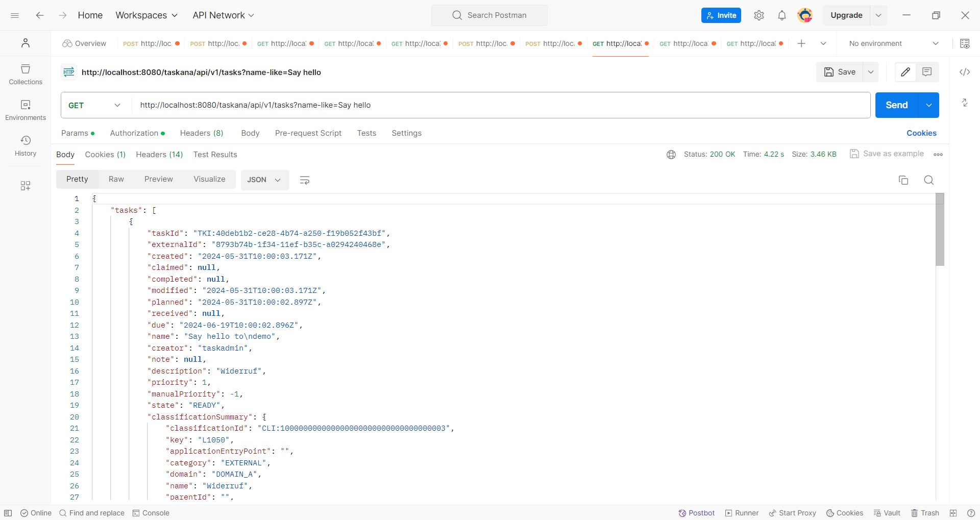Open Postman settings gear icon
The width and height of the screenshot is (980, 520).
(x=759, y=15)
